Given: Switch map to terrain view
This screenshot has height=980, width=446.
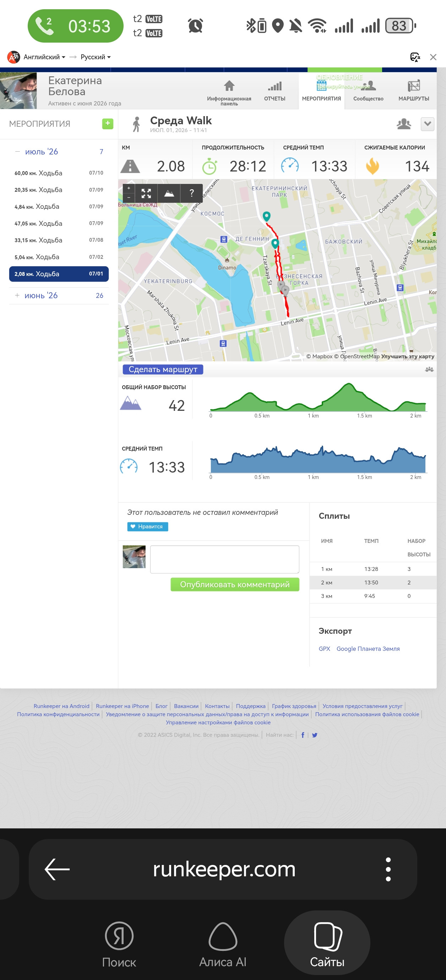Looking at the screenshot, I should click(169, 193).
